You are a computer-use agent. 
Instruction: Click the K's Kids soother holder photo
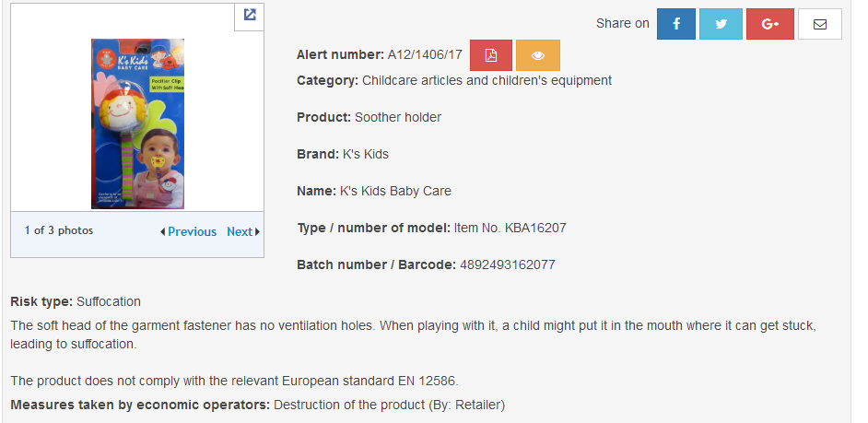[x=137, y=123]
